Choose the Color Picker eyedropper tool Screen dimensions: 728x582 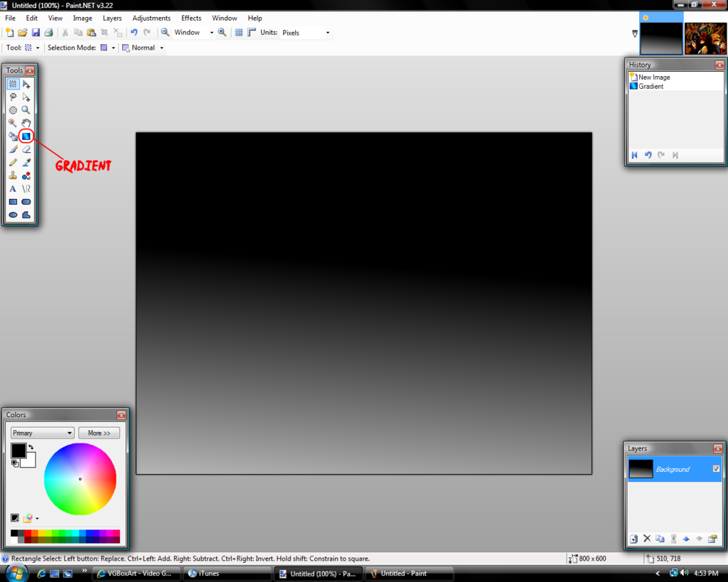tap(26, 162)
